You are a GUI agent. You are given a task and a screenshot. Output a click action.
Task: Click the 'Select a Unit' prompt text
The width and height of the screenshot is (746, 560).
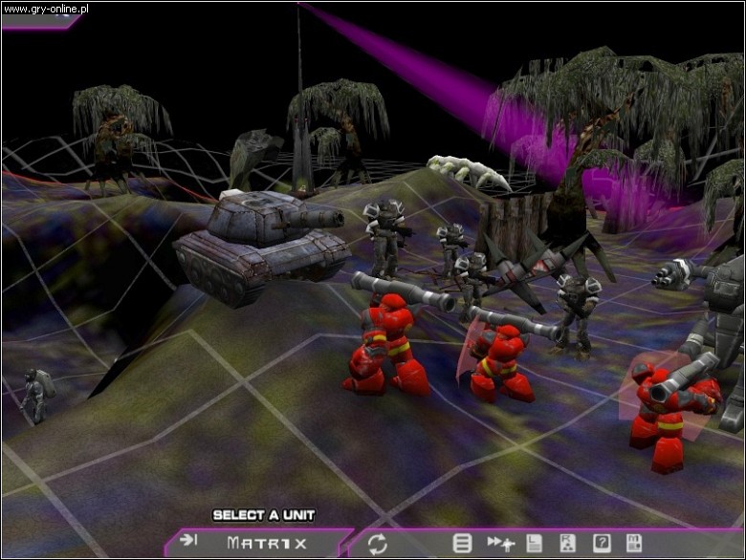tap(263, 515)
